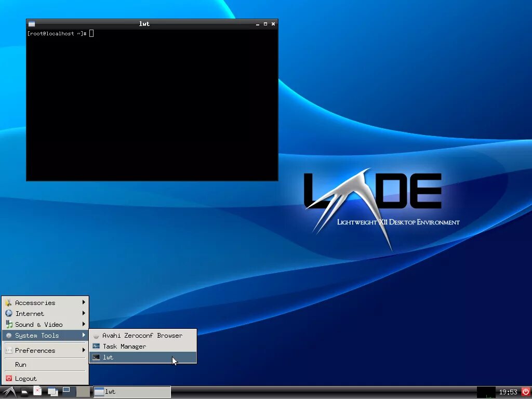Open the Preferences menu entry
The height and width of the screenshot is (399, 532).
tap(45, 350)
